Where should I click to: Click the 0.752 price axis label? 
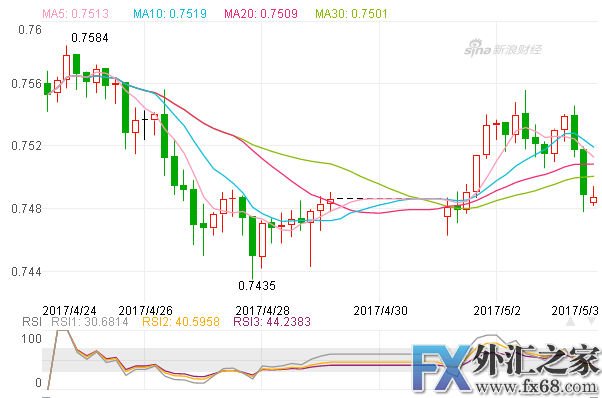26,146
